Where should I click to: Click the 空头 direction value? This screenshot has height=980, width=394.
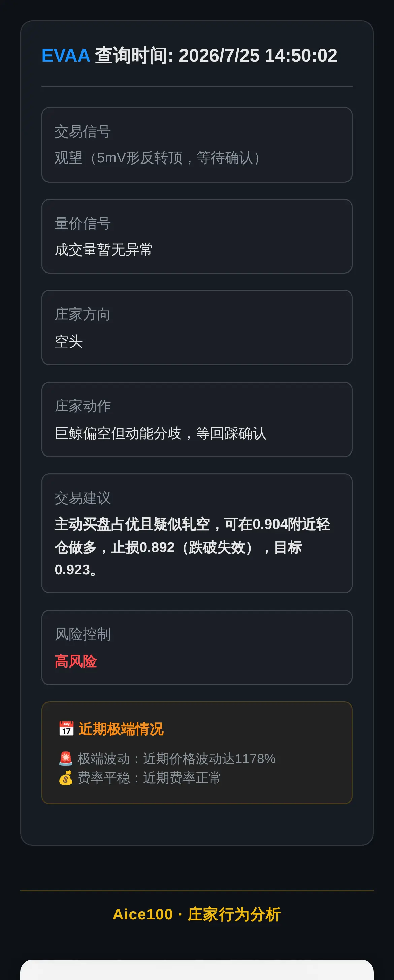(x=68, y=341)
